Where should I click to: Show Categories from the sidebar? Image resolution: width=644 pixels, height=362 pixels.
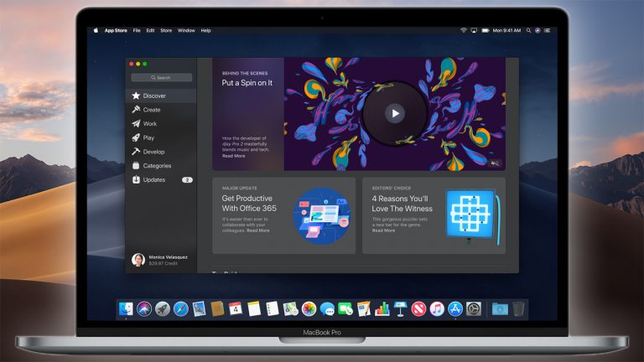coord(161,165)
